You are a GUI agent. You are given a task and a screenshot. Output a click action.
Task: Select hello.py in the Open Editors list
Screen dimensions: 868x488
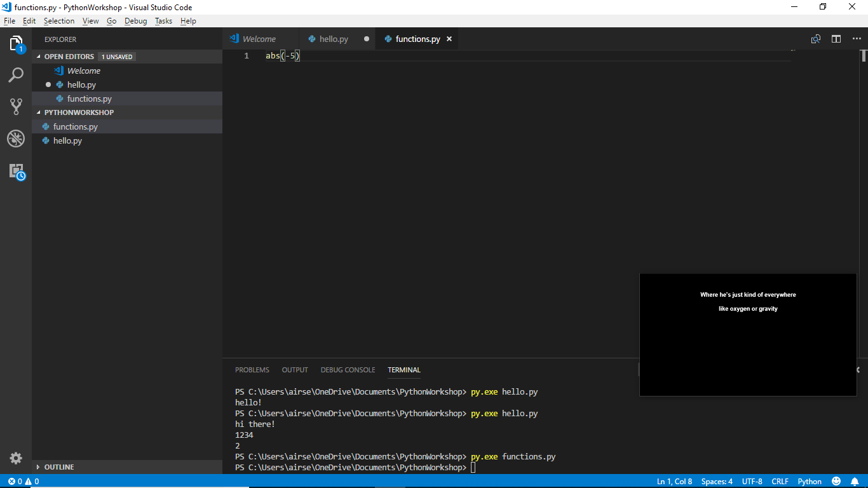127,85
